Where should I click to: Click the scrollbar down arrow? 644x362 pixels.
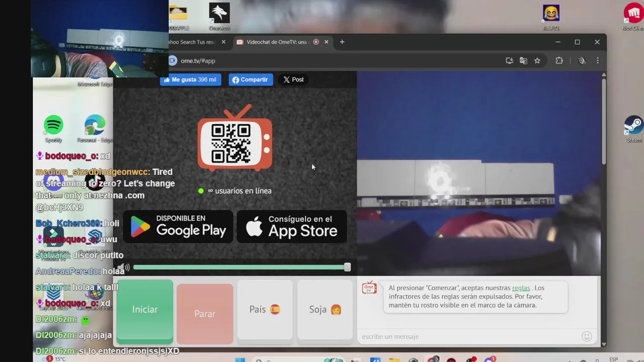(604, 344)
